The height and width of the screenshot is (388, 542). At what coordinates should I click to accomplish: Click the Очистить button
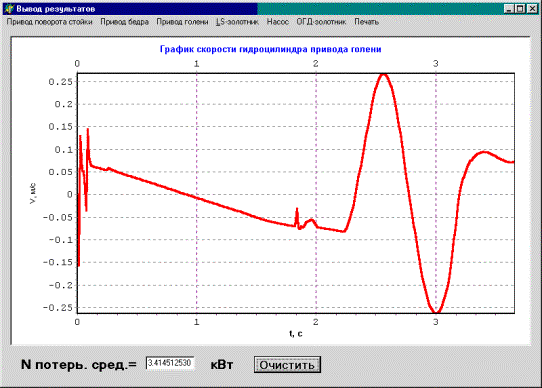tap(287, 365)
